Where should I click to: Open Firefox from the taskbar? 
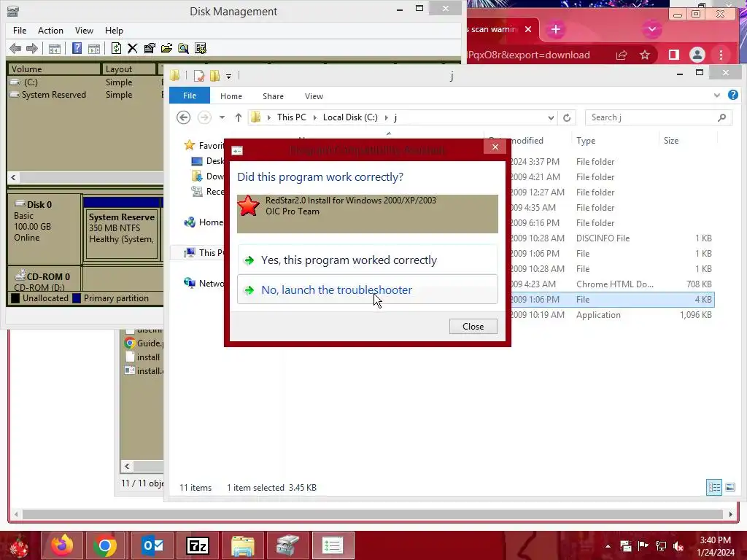(62, 545)
